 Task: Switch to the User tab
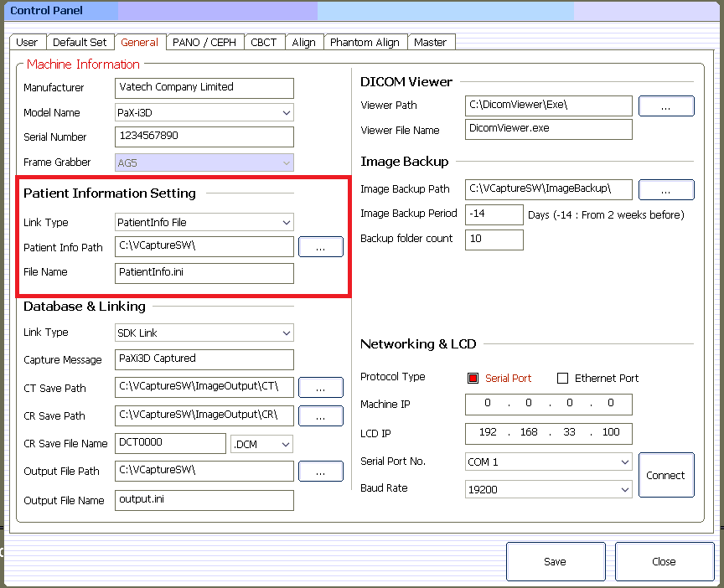tap(27, 42)
